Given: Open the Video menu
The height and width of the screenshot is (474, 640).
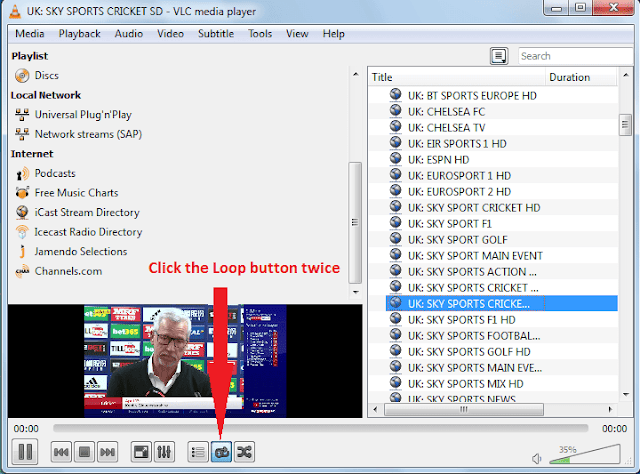Looking at the screenshot, I should (x=171, y=33).
